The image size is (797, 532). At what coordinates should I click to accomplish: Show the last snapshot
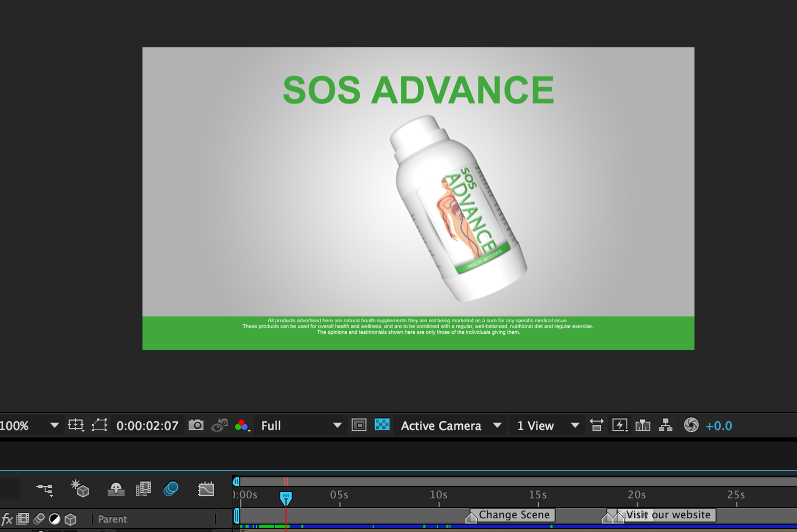pyautogui.click(x=219, y=425)
